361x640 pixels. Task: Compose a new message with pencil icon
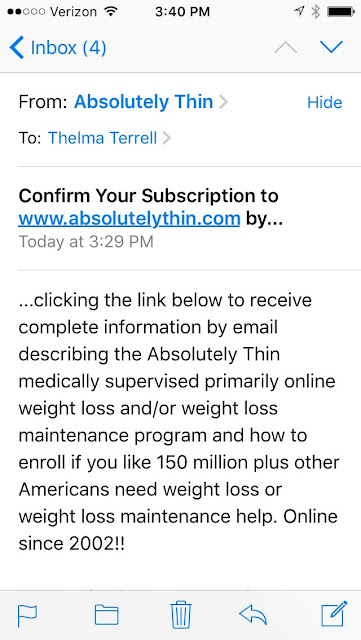[x=334, y=613]
